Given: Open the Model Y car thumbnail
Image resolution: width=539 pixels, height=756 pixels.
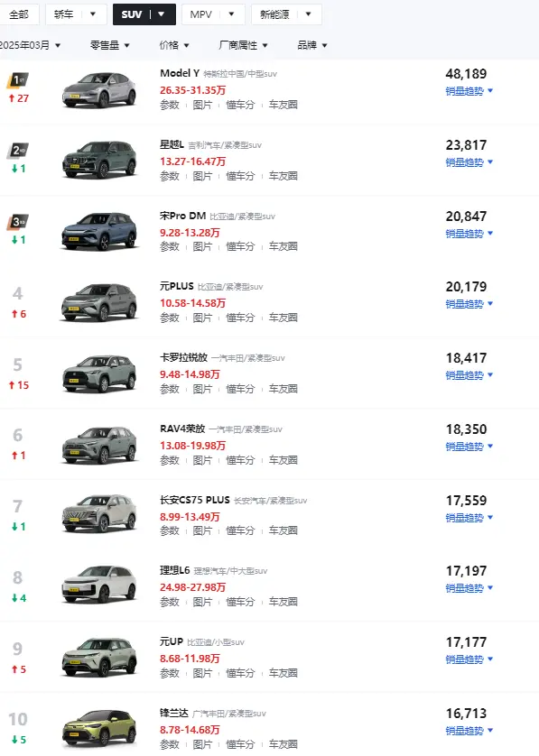Looking at the screenshot, I should pyautogui.click(x=99, y=89).
